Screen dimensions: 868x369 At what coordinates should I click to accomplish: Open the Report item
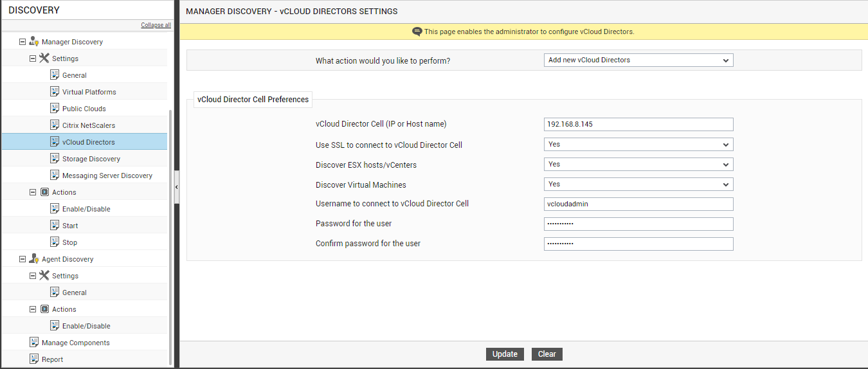coord(52,359)
